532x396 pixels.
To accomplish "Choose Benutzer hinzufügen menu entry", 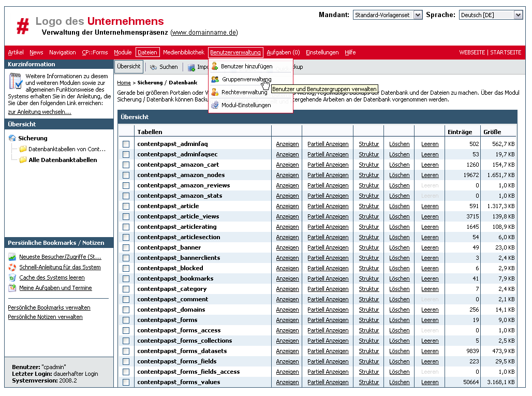I will coord(247,66).
